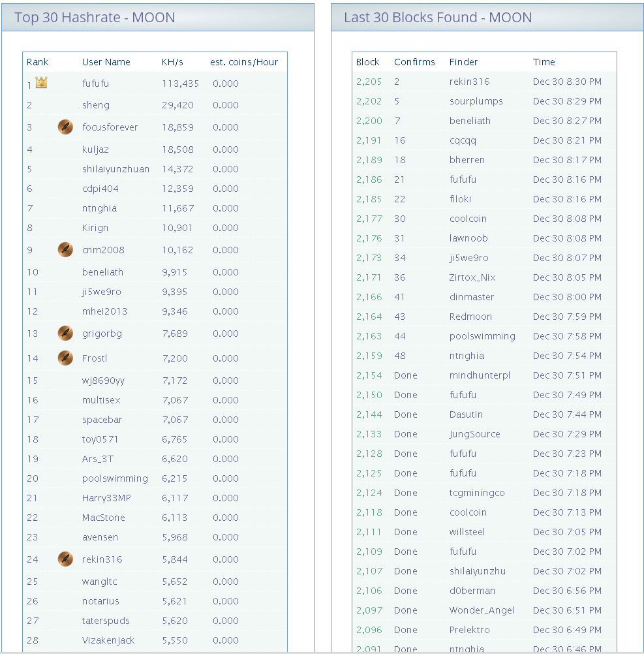This screenshot has height=654, width=644.
Task: Click finder Wonder_Angel
Action: (x=482, y=611)
